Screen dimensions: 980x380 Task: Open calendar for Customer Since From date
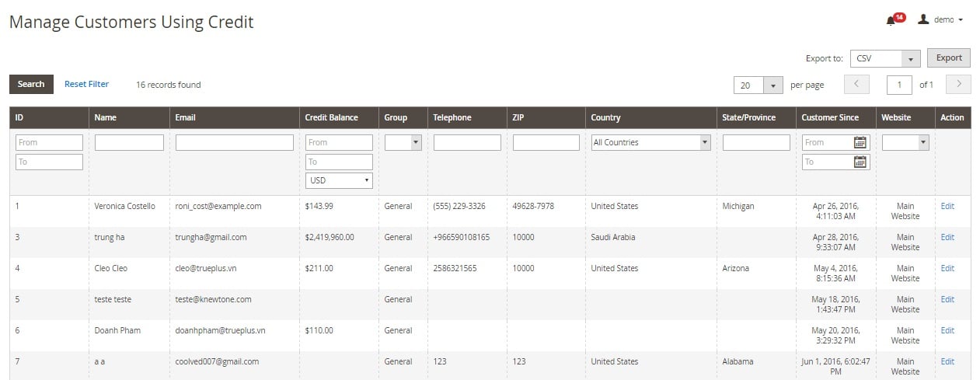(x=860, y=142)
